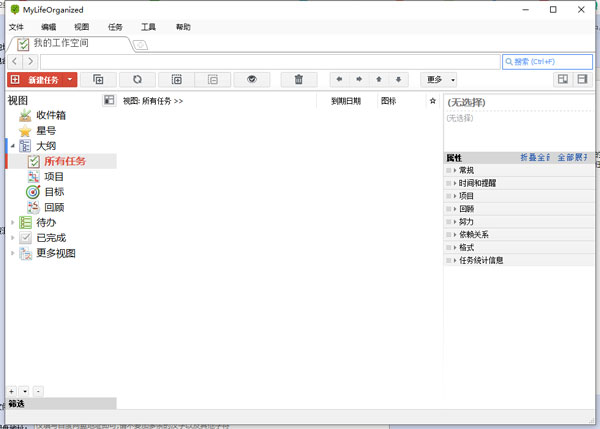The height and width of the screenshot is (429, 600).
Task: Select 目标 goals view
Action: click(54, 192)
